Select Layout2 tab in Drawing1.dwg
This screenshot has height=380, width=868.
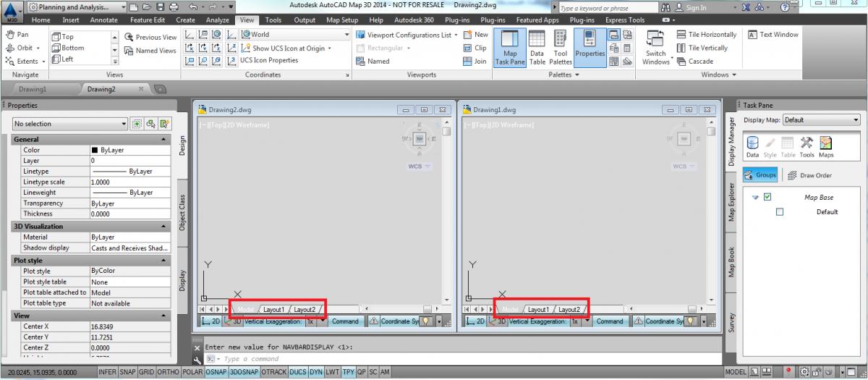[569, 309]
